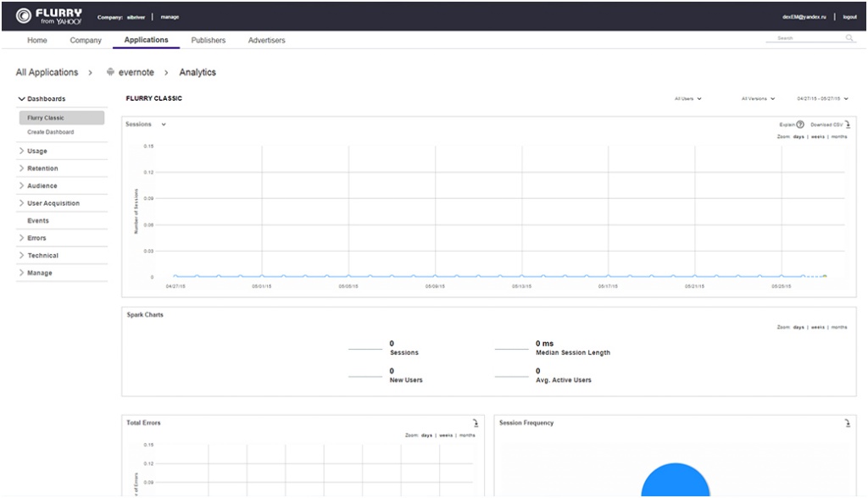Click the '05/09/15' axis date label
Image resolution: width=868 pixels, height=498 pixels.
tap(435, 286)
